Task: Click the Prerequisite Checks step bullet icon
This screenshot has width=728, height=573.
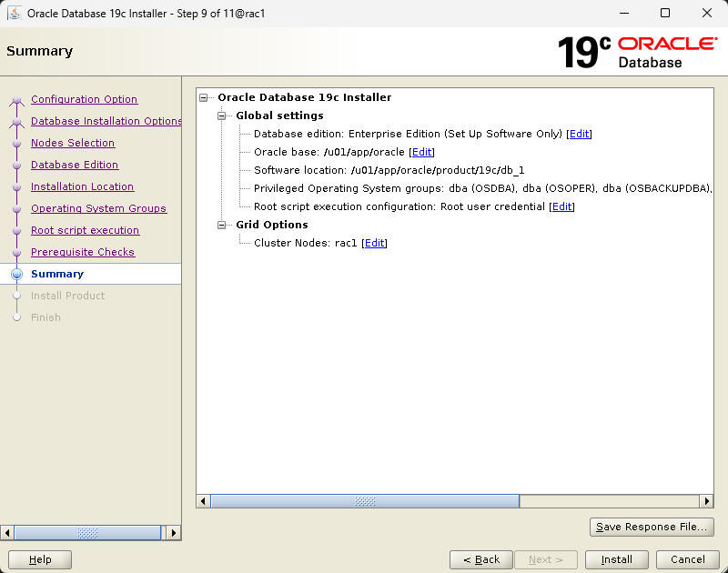Action: point(16,253)
